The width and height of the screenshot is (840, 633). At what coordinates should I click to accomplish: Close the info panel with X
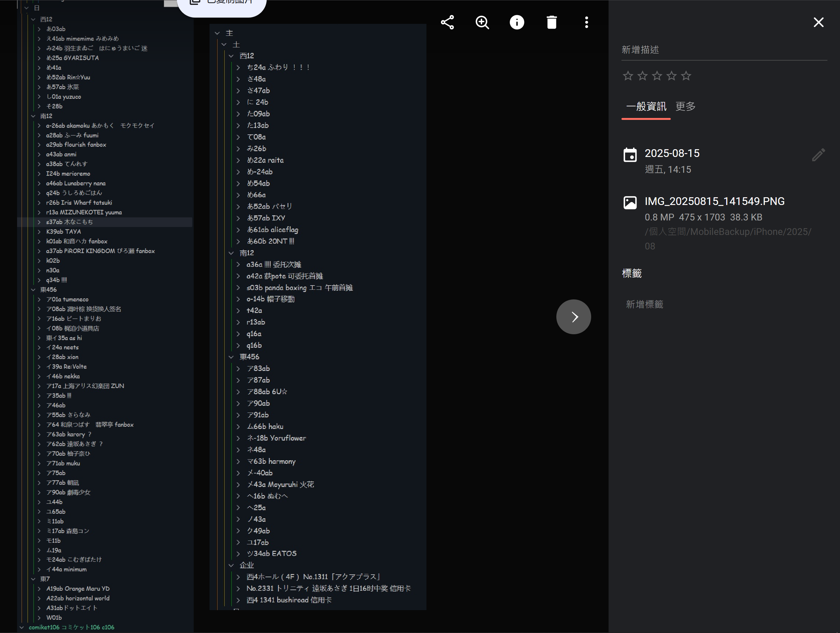point(818,23)
